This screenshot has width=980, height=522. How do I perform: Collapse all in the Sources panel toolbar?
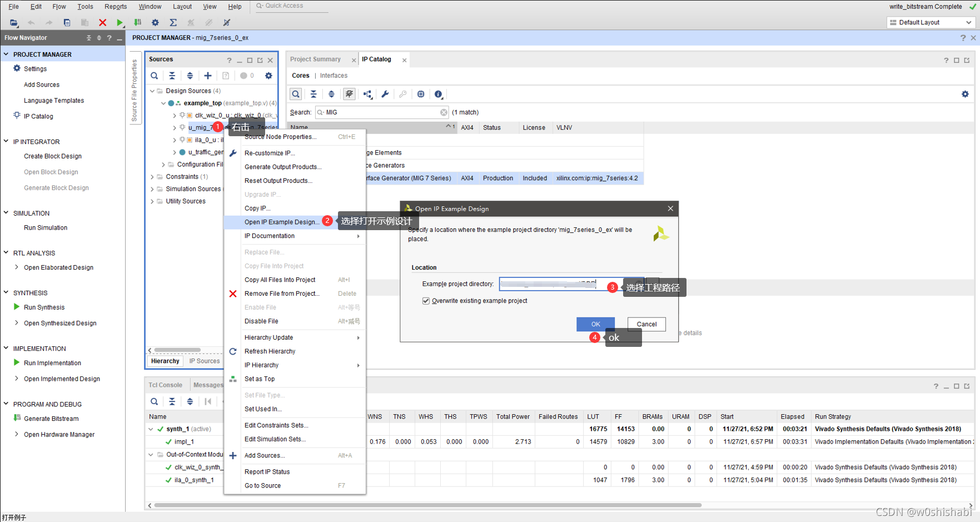(x=172, y=76)
